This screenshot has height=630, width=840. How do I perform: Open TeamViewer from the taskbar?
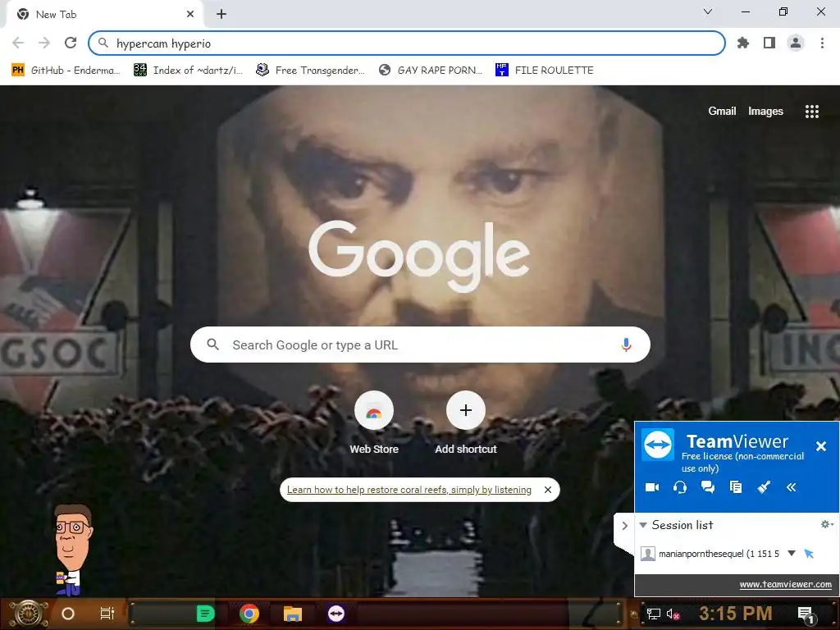[x=336, y=614]
